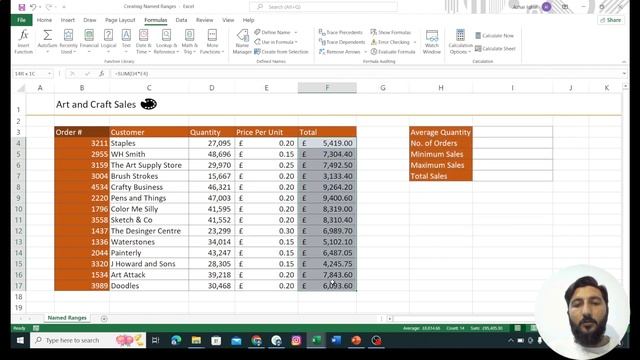Open the Text functions icon

126,41
